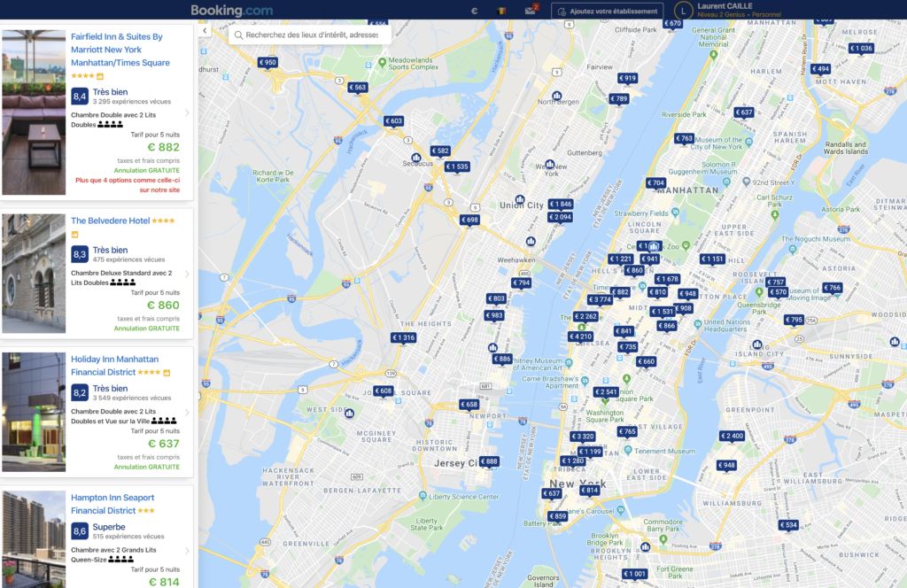Image resolution: width=907 pixels, height=588 pixels.
Task: Click Plus que 4 options warning text
Action: [x=128, y=185]
